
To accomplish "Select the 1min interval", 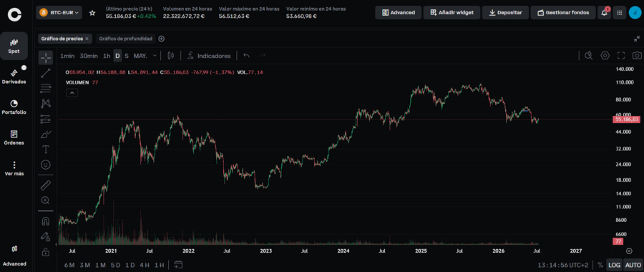I will pyautogui.click(x=67, y=55).
